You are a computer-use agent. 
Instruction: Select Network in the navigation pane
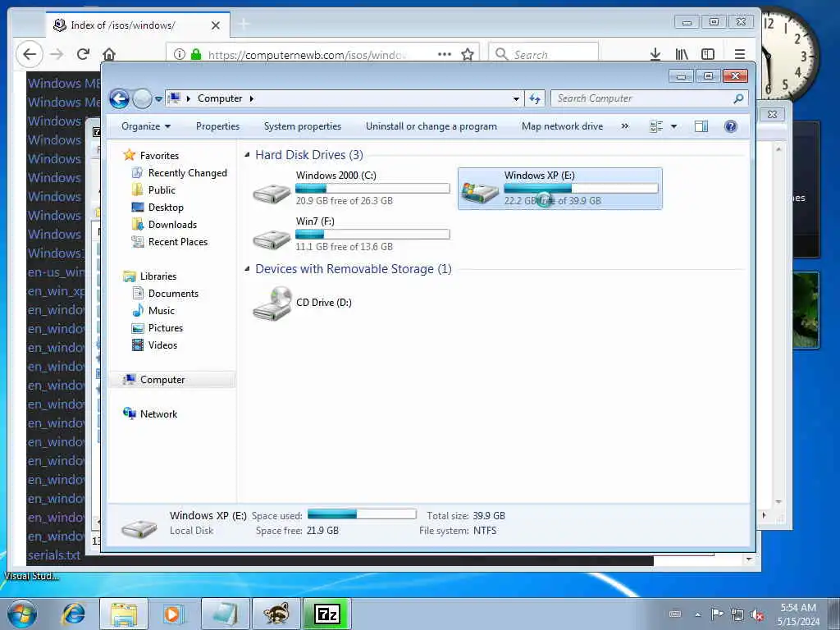point(158,414)
